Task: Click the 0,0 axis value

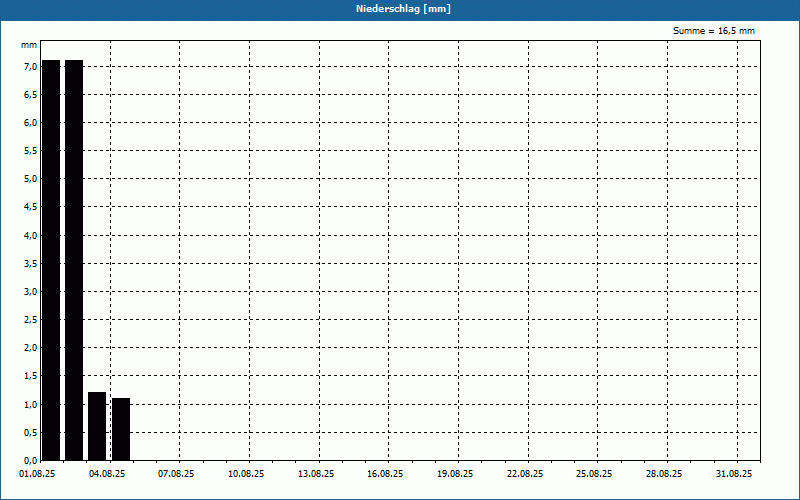Action: pyautogui.click(x=30, y=461)
